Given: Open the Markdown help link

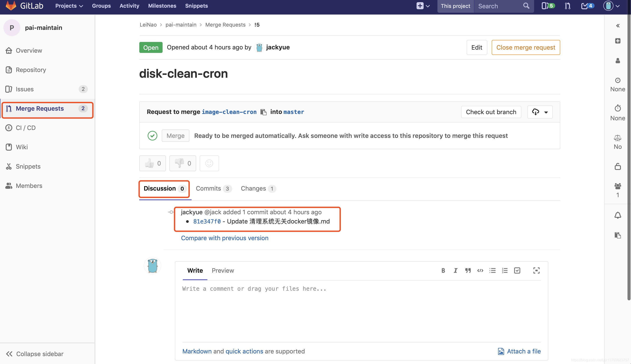Looking at the screenshot, I should point(197,351).
